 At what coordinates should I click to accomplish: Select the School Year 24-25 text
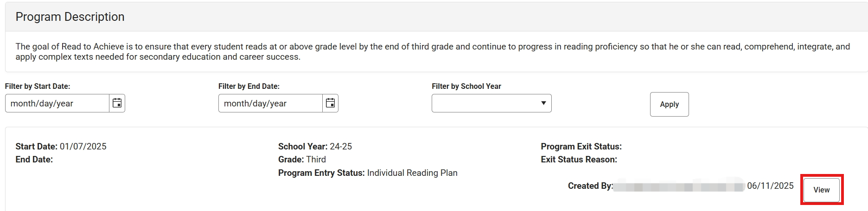(x=315, y=147)
